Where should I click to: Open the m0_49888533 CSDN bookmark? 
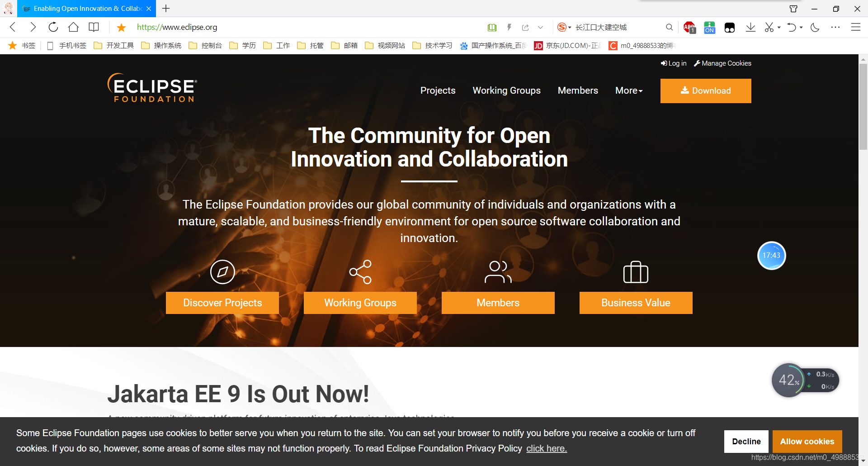[x=642, y=46]
